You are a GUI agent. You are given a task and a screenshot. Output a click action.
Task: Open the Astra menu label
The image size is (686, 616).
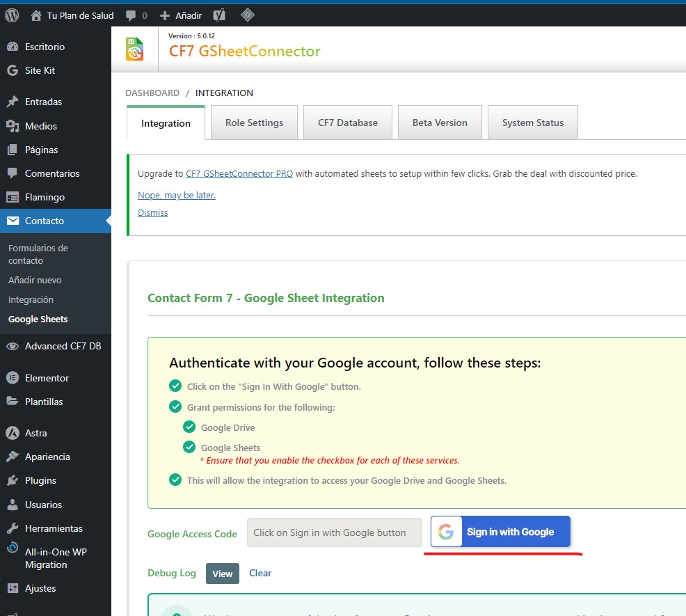(x=36, y=434)
